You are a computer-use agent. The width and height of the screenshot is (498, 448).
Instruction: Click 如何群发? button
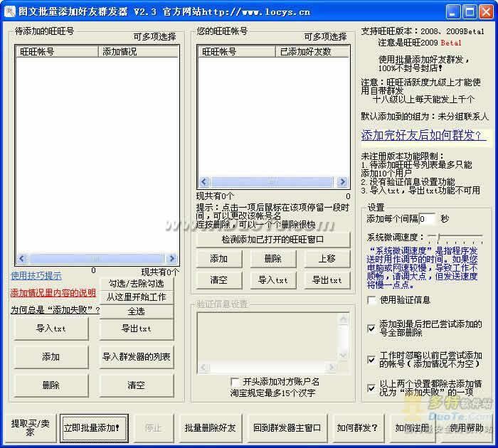tap(357, 428)
